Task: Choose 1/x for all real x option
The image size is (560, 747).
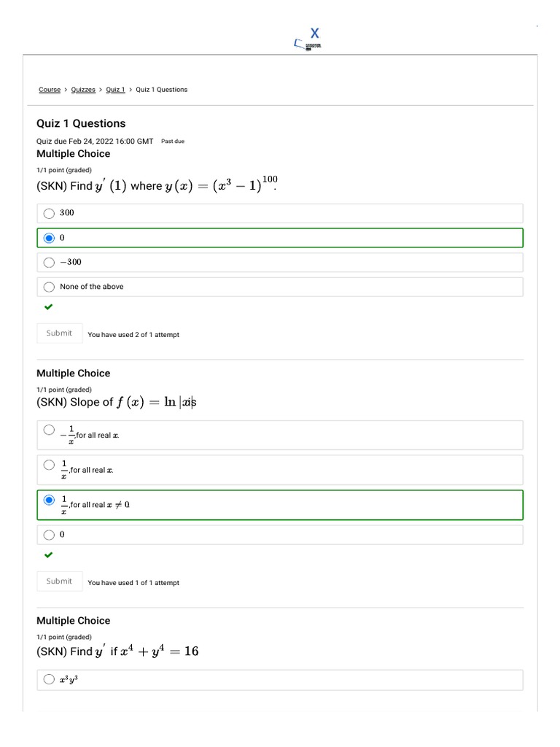Action: click(x=49, y=465)
